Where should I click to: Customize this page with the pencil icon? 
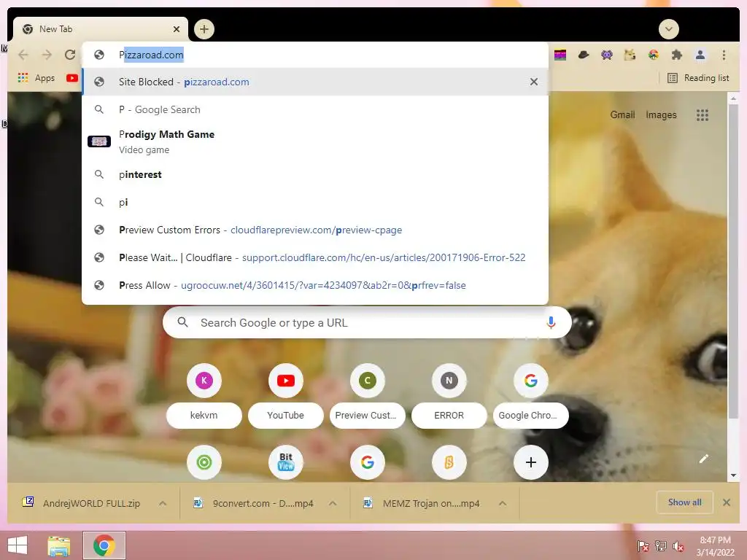point(704,459)
